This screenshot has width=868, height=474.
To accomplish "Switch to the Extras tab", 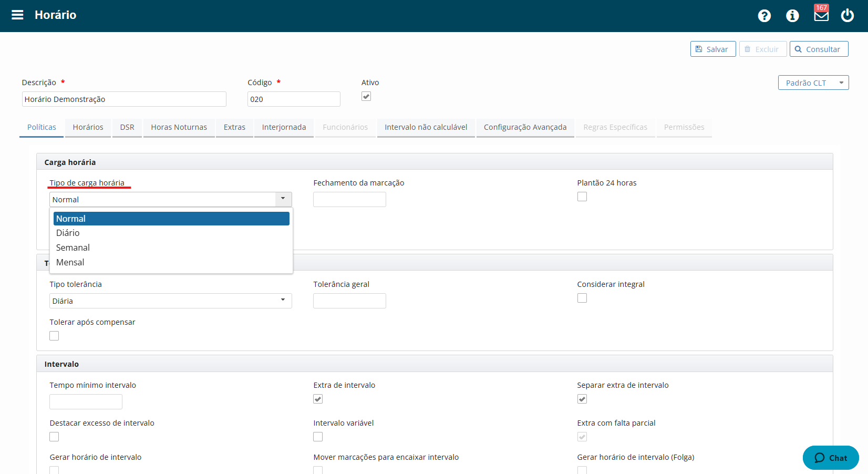I will (x=234, y=127).
